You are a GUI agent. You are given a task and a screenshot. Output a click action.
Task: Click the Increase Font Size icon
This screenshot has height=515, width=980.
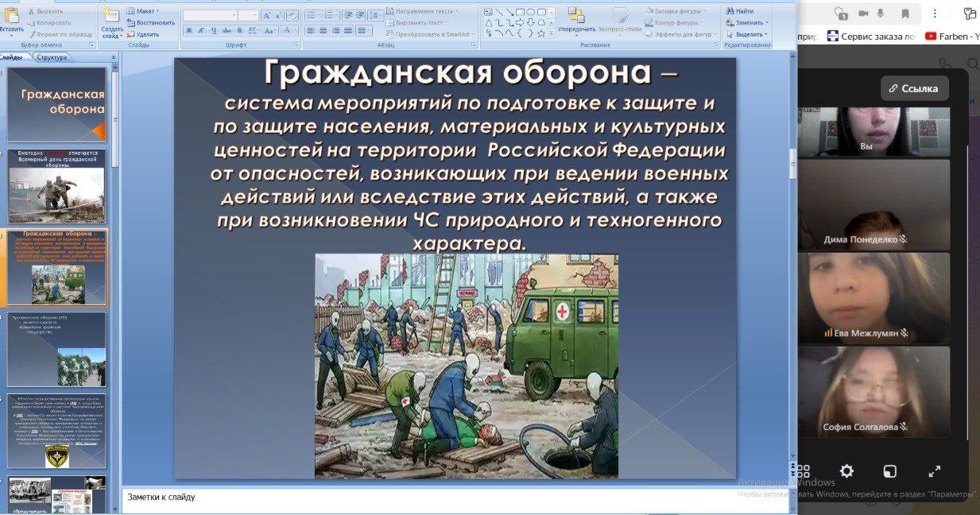click(x=267, y=15)
